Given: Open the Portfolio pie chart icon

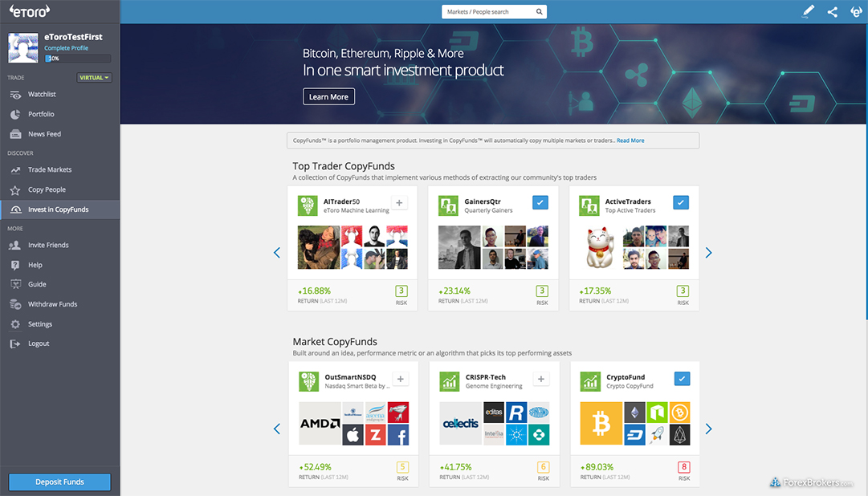Looking at the screenshot, I should [15, 115].
